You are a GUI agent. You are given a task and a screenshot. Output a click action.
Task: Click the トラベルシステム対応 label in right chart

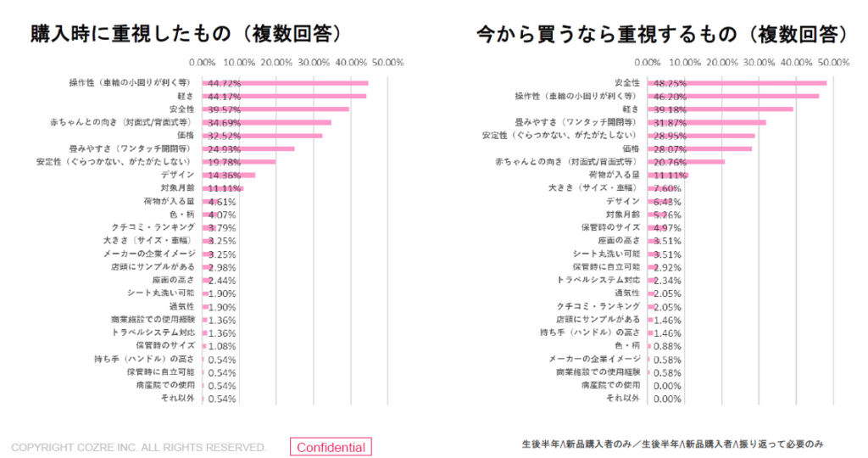pyautogui.click(x=598, y=280)
